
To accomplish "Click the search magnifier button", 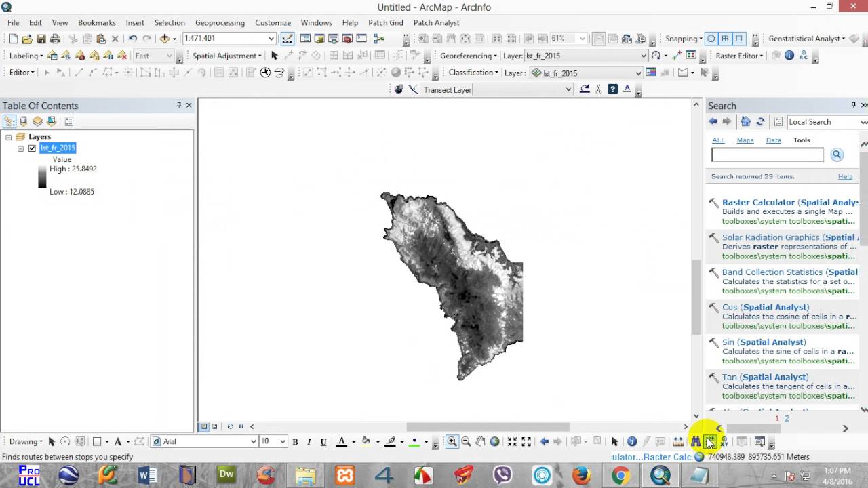I will coord(836,155).
